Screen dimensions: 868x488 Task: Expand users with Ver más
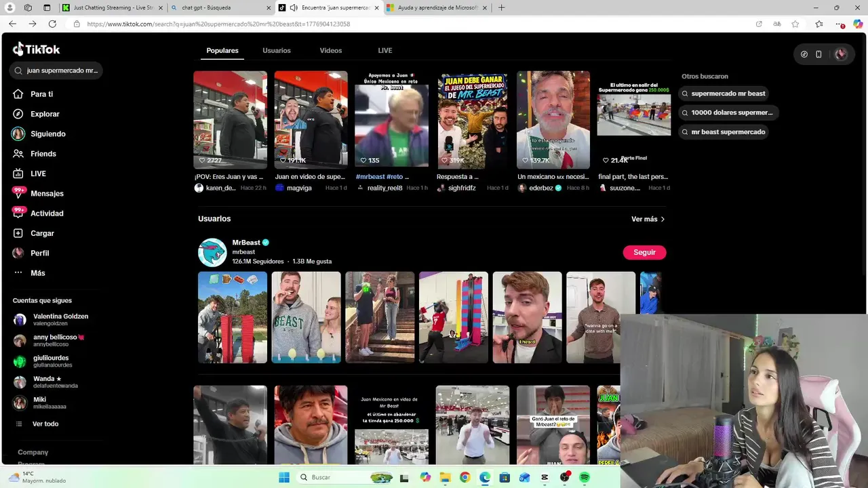click(x=648, y=219)
